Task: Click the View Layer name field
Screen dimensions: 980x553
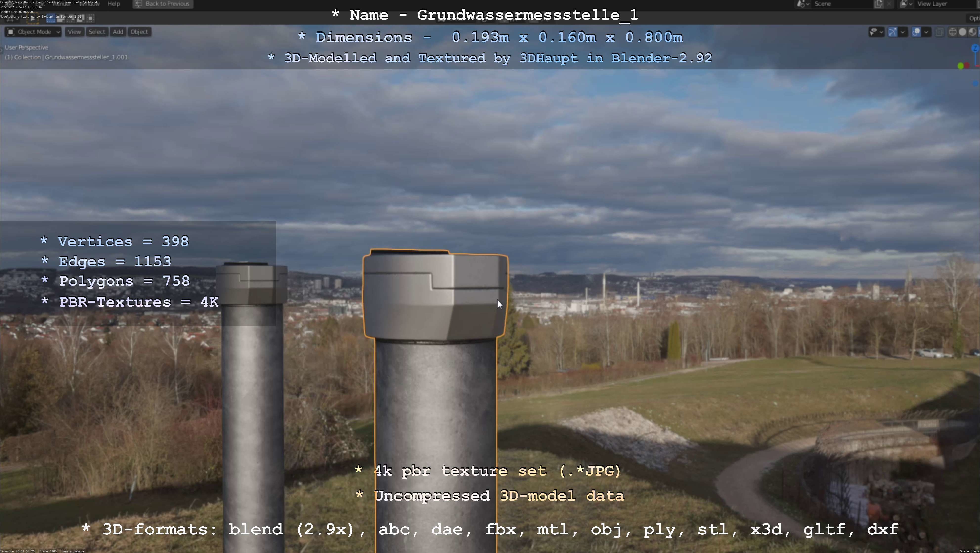Action: pos(945,4)
